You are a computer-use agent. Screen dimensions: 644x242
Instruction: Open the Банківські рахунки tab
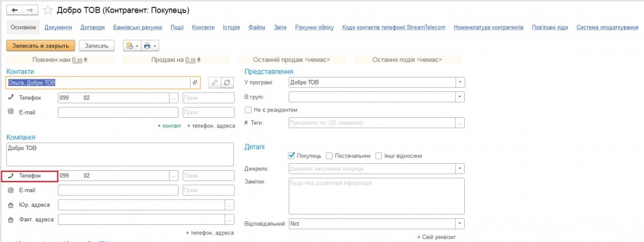tap(138, 28)
